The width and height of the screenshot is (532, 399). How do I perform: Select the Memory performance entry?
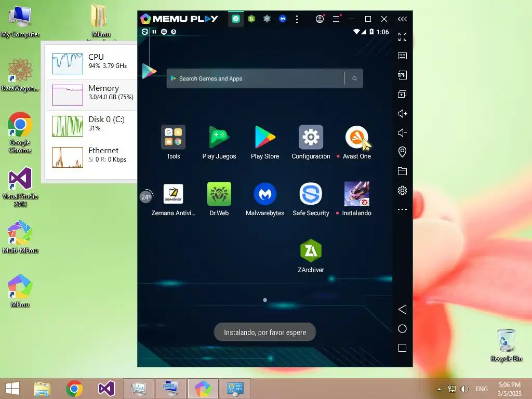[x=92, y=95]
